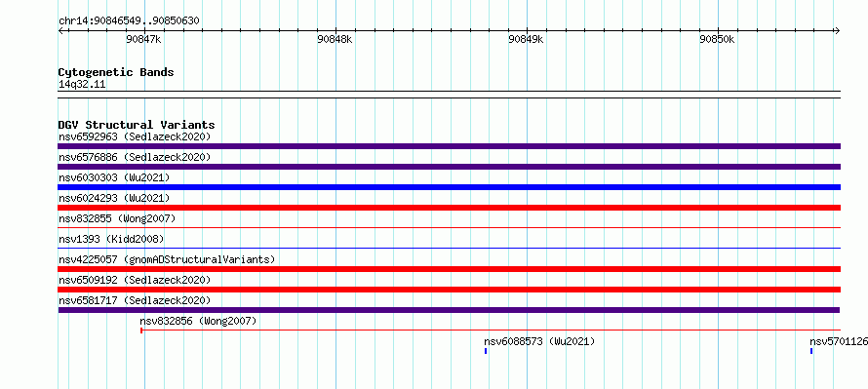The image size is (868, 389).
Task: Select the nsv6509192 red variant bar
Action: [449, 290]
